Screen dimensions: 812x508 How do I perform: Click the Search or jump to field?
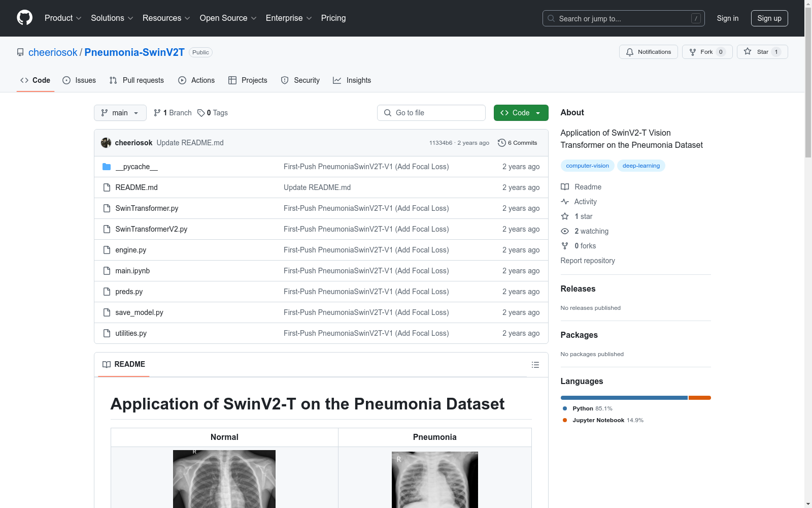624,18
